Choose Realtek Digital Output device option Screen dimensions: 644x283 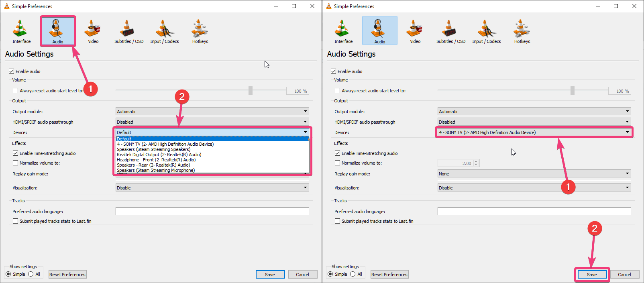pos(212,155)
